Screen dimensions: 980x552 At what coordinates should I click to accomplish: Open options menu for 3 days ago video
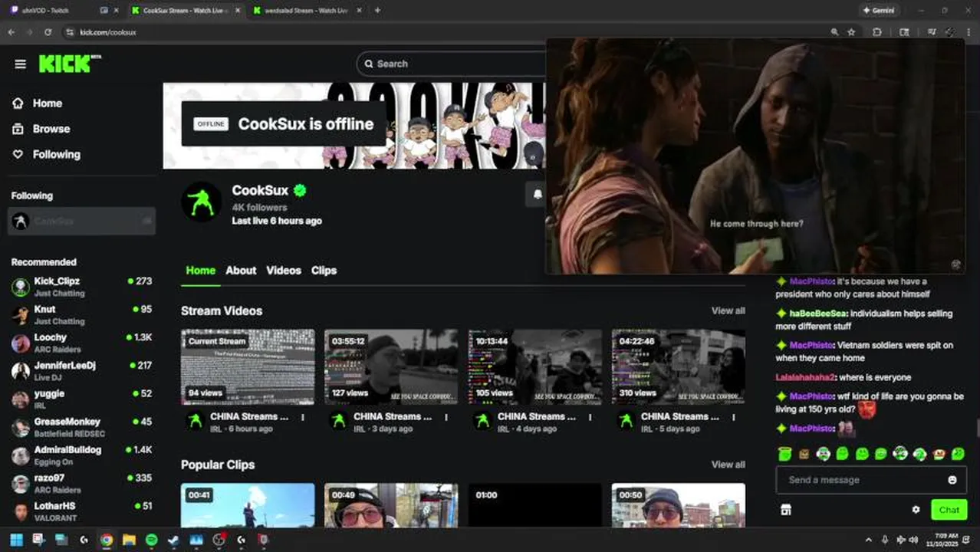pyautogui.click(x=446, y=418)
